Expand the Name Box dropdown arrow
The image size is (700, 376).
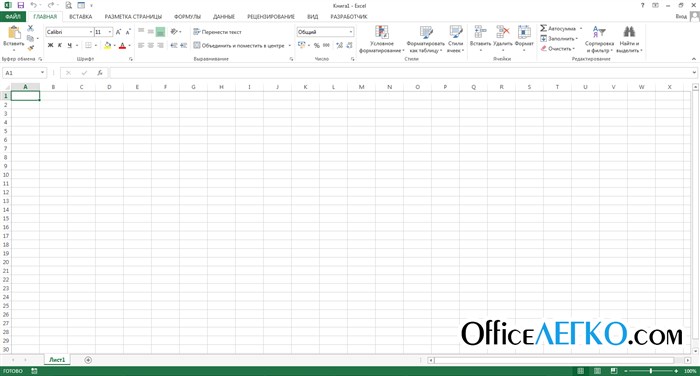pos(42,73)
